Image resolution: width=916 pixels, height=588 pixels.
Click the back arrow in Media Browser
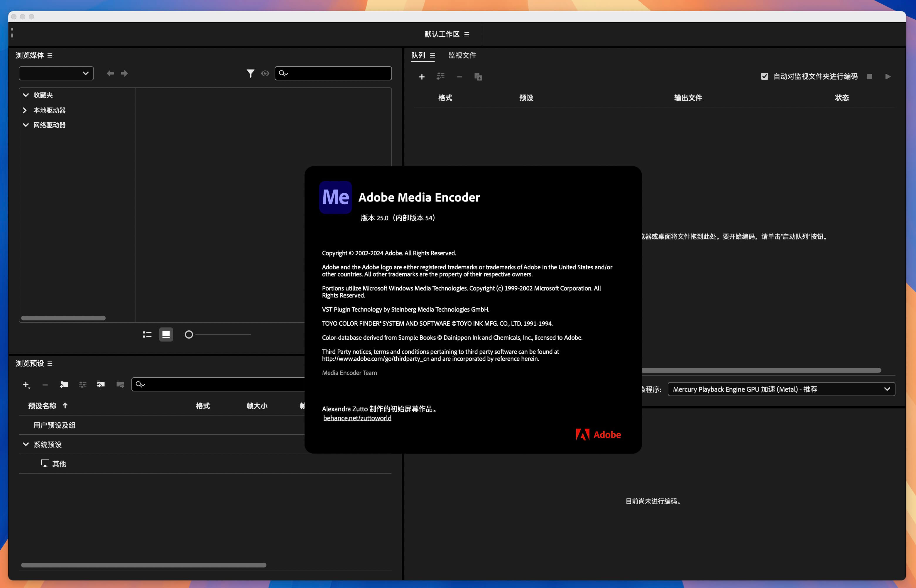click(x=110, y=73)
